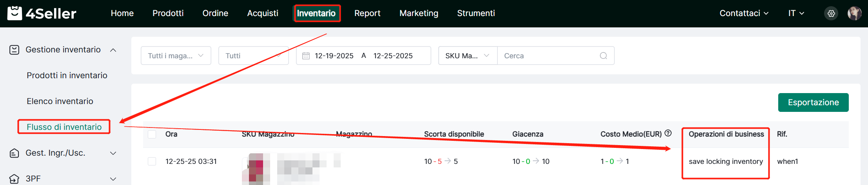Open the SKU Magazzino search type dropdown

pyautogui.click(x=467, y=56)
